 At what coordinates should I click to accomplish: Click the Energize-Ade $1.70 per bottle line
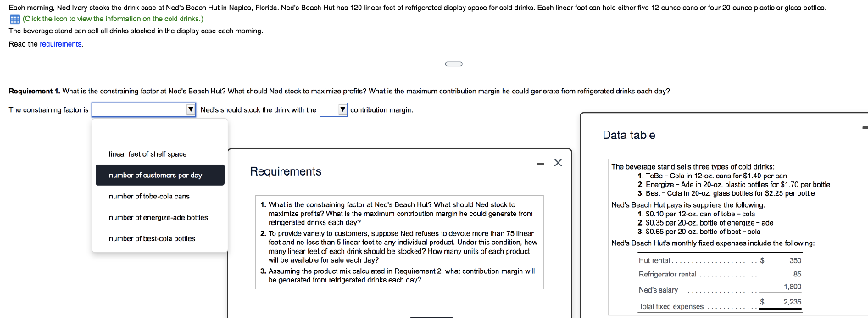pos(733,184)
